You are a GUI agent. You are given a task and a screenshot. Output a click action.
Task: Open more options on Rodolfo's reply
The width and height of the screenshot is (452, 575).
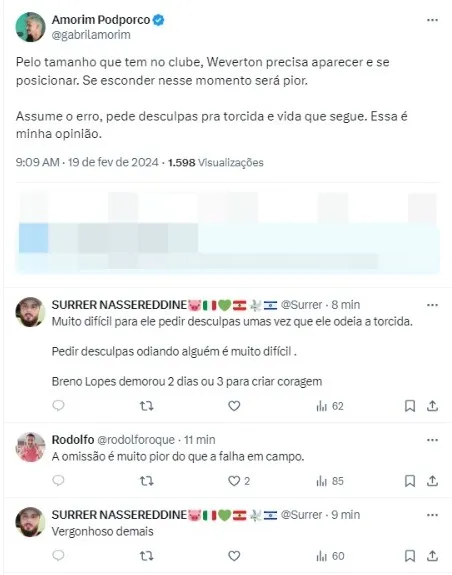[432, 440]
